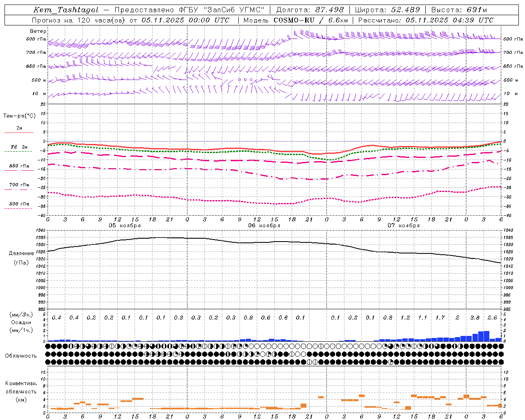This screenshot has height=420, width=525.
Task: Click the '(мм/1ч.)' unit label
Action: tap(21, 330)
